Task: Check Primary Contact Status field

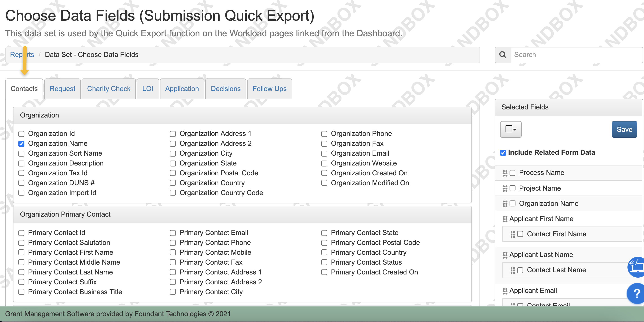Action: 324,262
